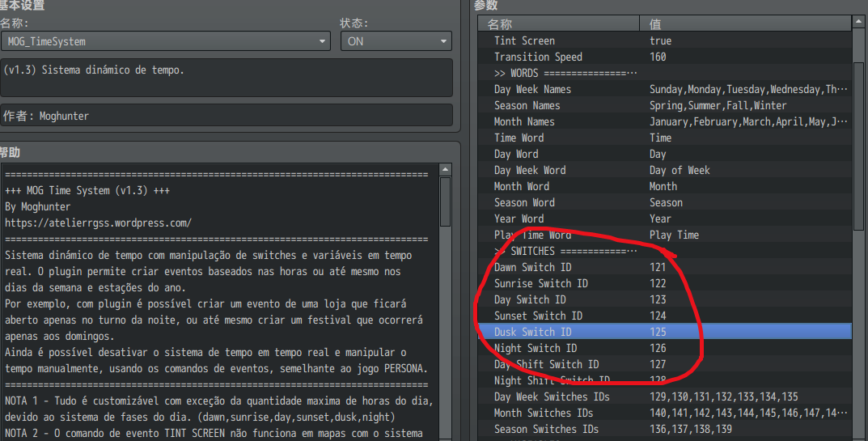Image resolution: width=868 pixels, height=441 pixels.
Task: Select the Season Switches IDs parameter
Action: [665, 429]
